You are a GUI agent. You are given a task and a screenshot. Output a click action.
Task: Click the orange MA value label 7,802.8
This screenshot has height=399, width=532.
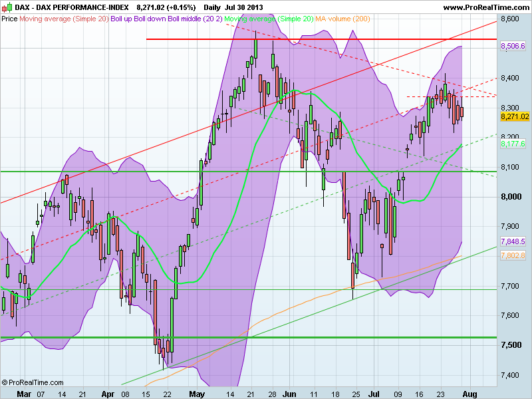click(513, 255)
